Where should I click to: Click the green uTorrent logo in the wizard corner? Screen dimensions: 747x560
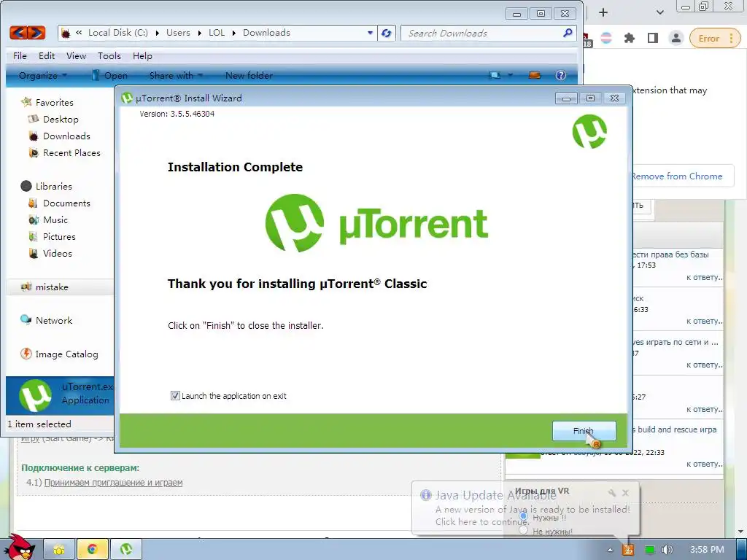coord(589,132)
